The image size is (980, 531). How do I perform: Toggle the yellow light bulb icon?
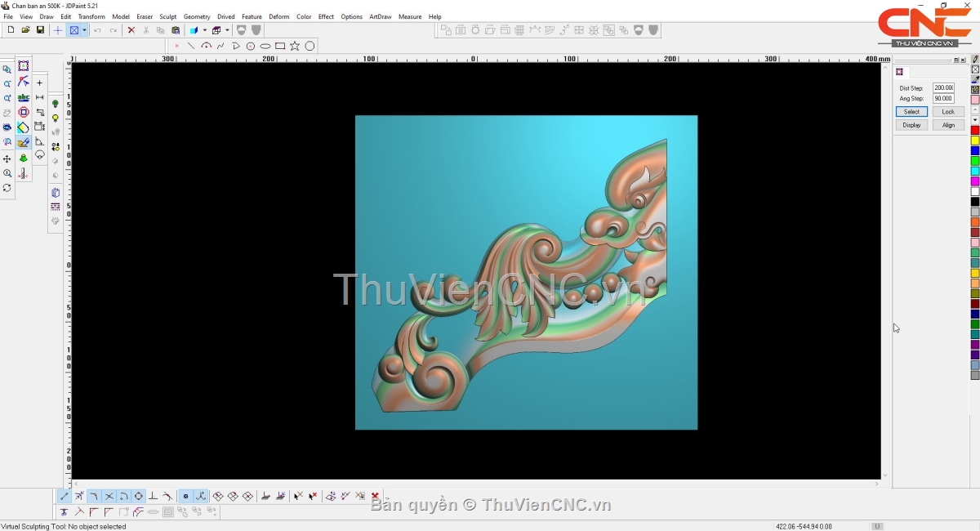point(56,118)
